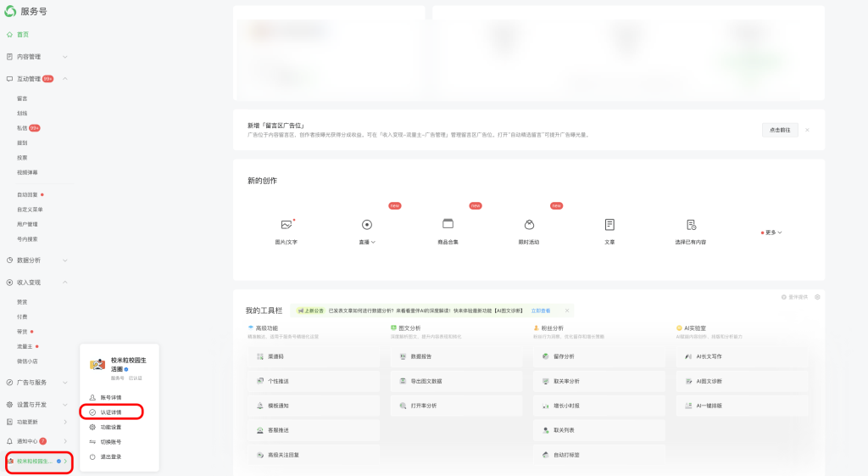Open the AI长文写作 tool
This screenshot has width=868, height=476.
pos(743,356)
